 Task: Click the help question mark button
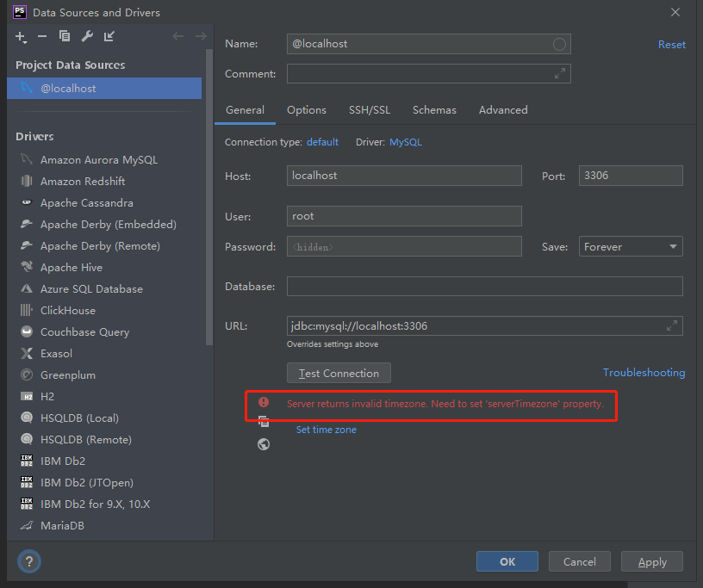(x=29, y=562)
